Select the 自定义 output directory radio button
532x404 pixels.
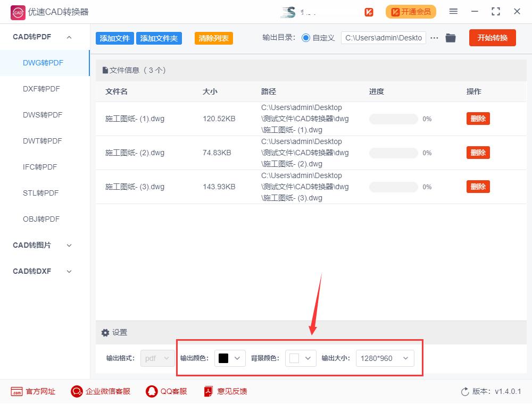tap(306, 38)
